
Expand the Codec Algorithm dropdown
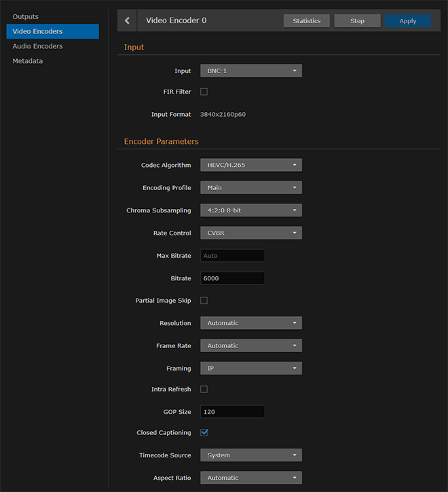250,165
